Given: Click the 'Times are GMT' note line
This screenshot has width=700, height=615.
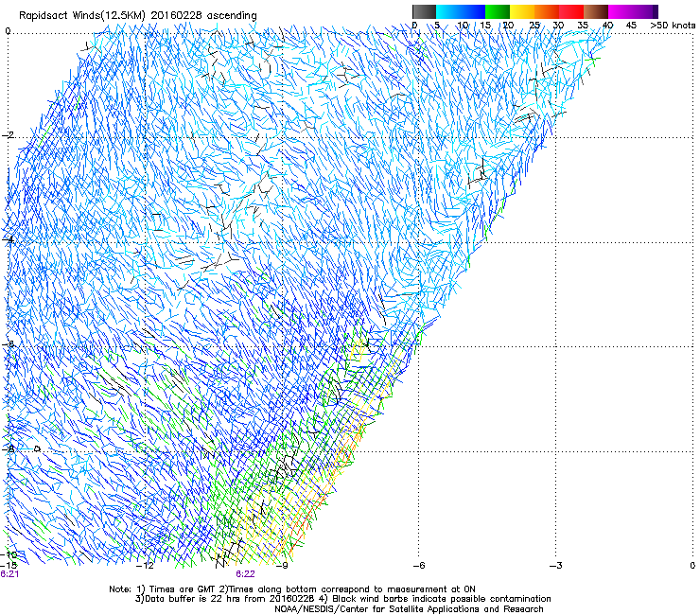Looking at the screenshot, I should click(x=292, y=589).
